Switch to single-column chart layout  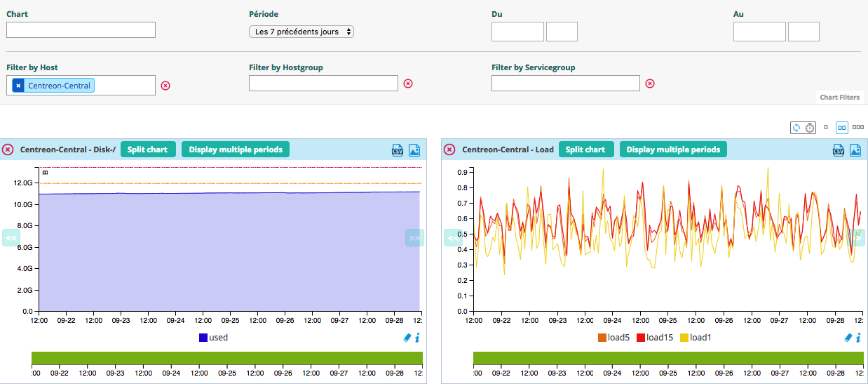pyautogui.click(x=826, y=128)
